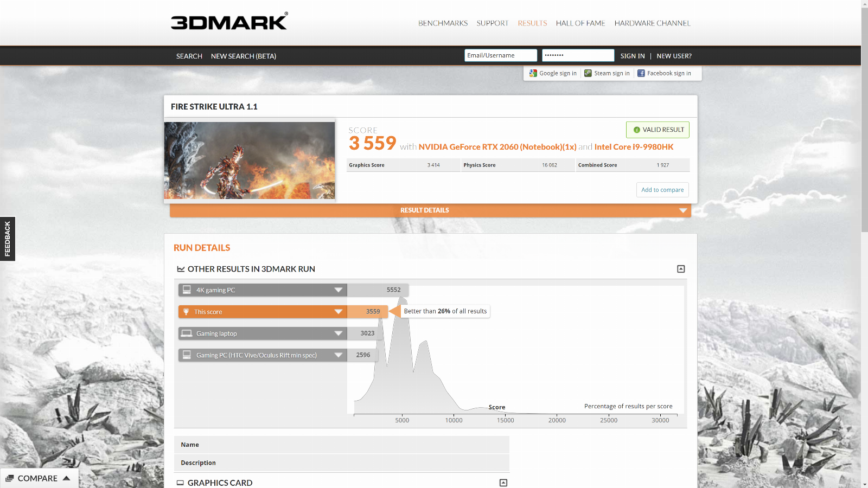
Task: Collapse the Graphics Card section
Action: pos(503,483)
